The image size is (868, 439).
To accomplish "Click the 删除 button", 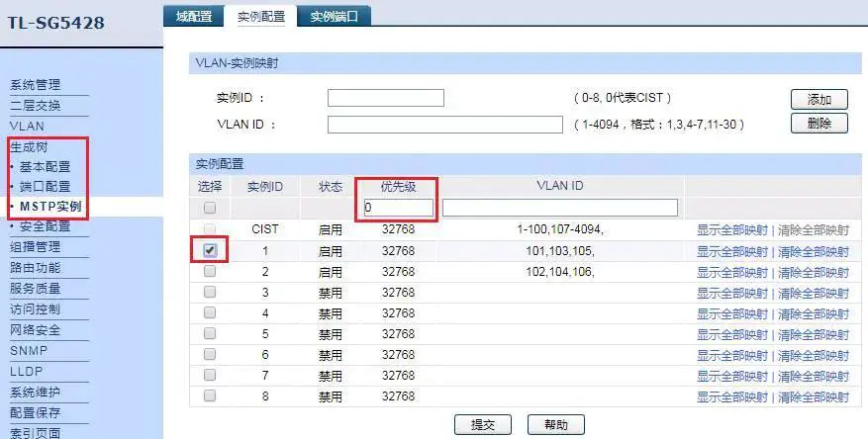I will (x=819, y=124).
